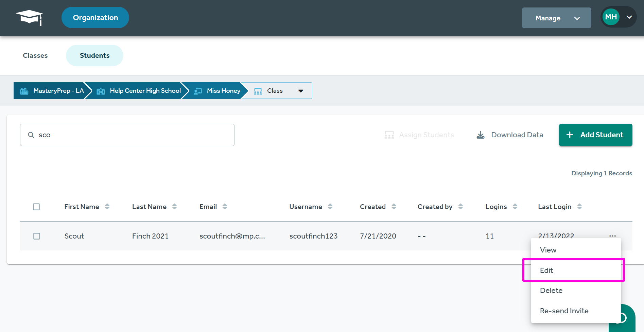
Task: Select the Class breadcrumb icon
Action: click(x=258, y=90)
